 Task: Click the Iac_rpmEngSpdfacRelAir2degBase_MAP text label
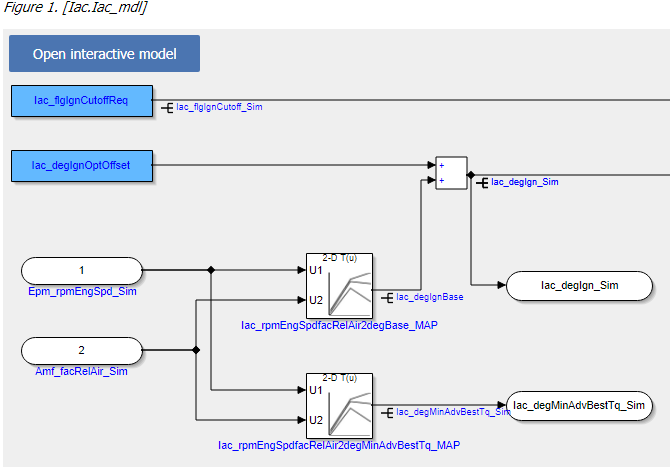[x=339, y=325]
